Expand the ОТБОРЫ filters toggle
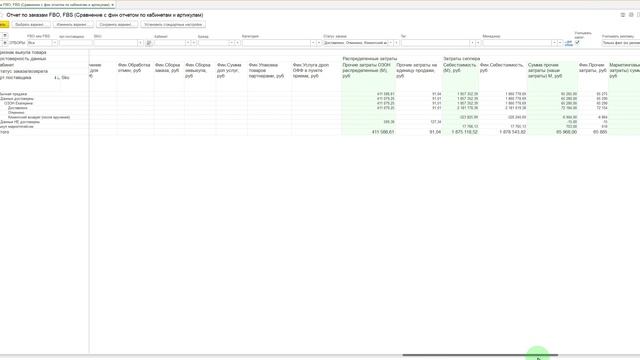Screen dimensions: 640x360 (5, 42)
